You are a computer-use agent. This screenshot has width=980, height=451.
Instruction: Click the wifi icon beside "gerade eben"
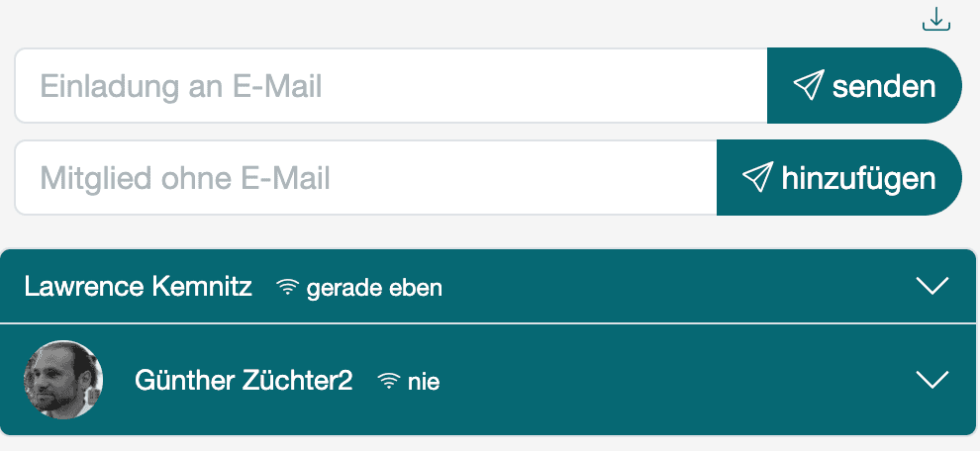click(288, 288)
